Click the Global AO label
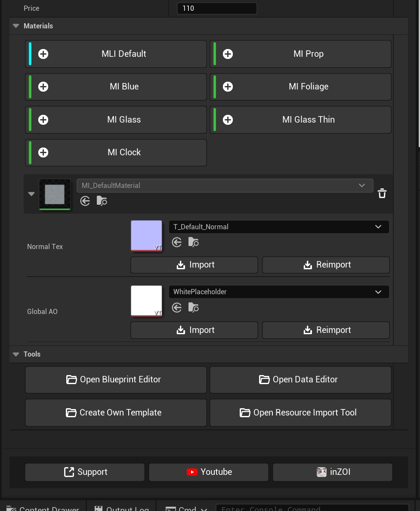The height and width of the screenshot is (511, 420). coord(43,311)
